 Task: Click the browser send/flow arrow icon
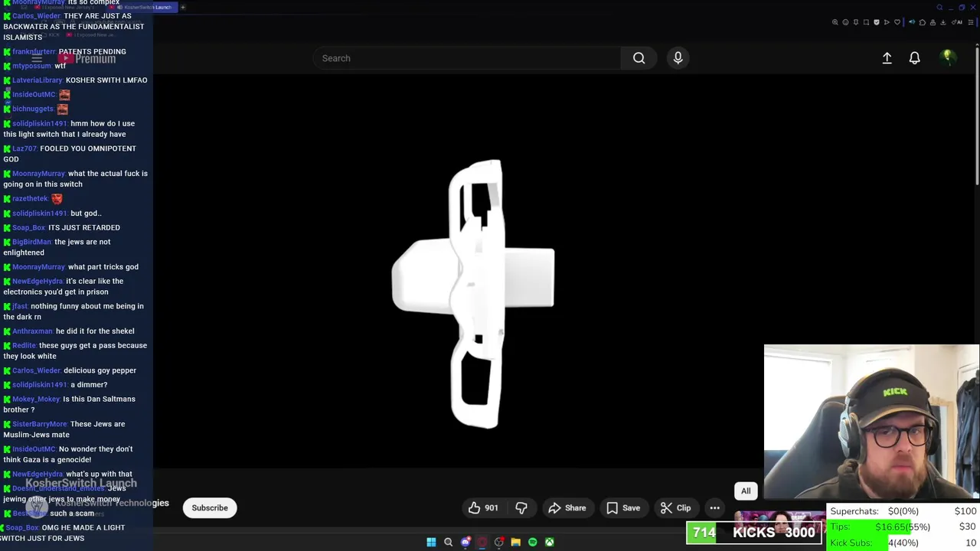887,22
